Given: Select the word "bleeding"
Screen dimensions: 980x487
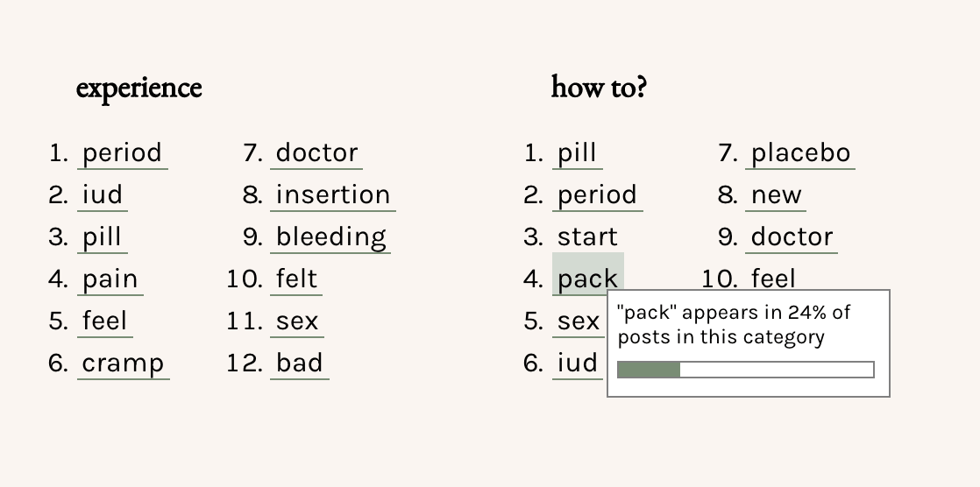Looking at the screenshot, I should [330, 237].
